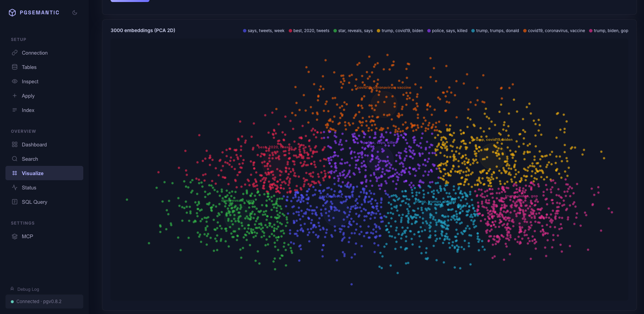Screen dimensions: 644x314
Task: Click the Search magnifier icon
Action: click(x=15, y=159)
